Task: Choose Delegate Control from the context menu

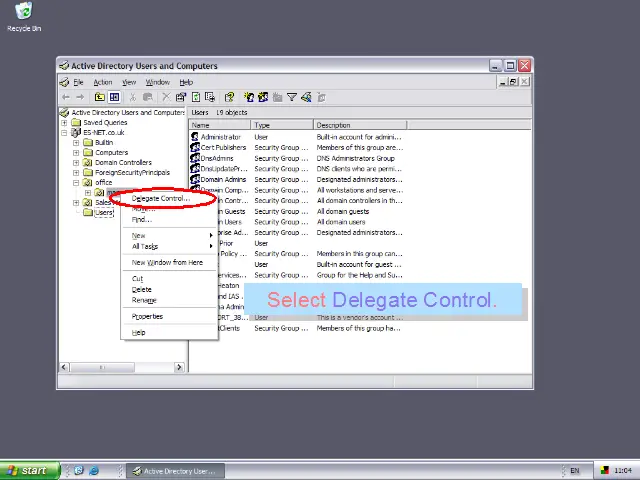Action: [x=169, y=198]
